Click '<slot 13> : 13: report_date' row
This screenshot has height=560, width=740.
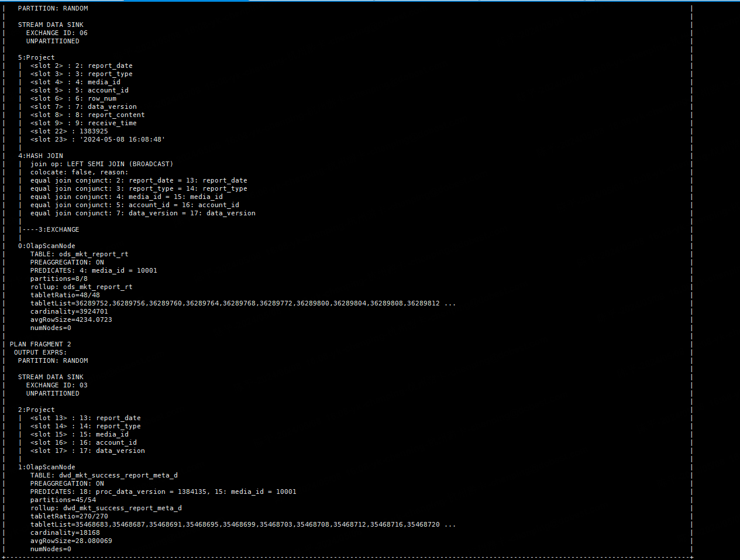click(x=85, y=418)
